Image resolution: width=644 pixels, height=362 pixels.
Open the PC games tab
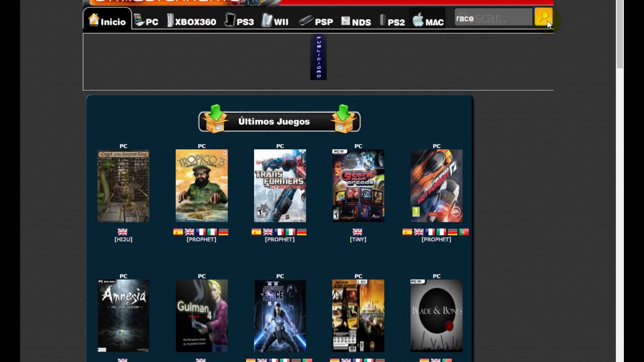[146, 21]
